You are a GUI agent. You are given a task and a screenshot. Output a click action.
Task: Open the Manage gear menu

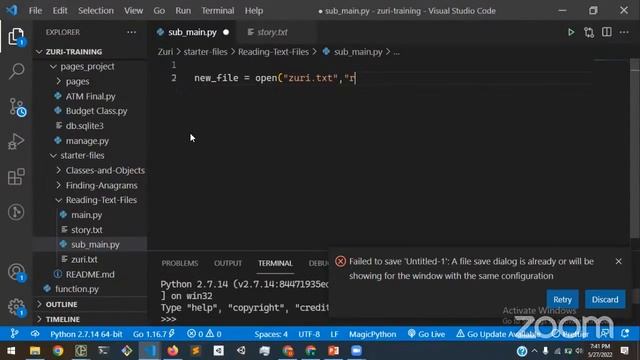coord(17,307)
